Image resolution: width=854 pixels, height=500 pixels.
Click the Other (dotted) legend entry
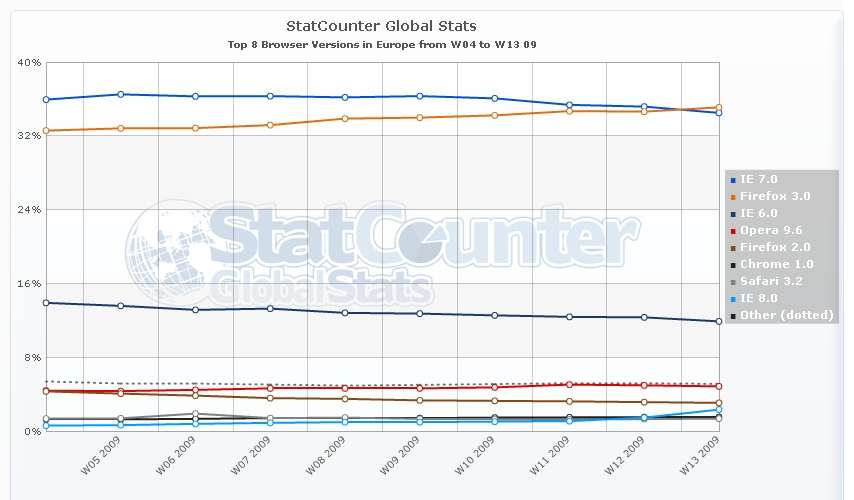(786, 315)
